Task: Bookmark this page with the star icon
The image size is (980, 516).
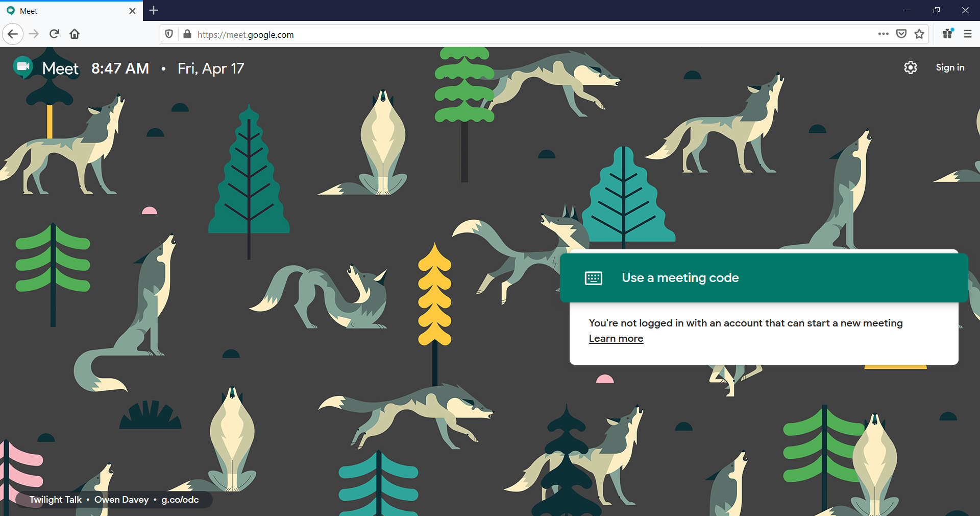Action: click(x=919, y=34)
